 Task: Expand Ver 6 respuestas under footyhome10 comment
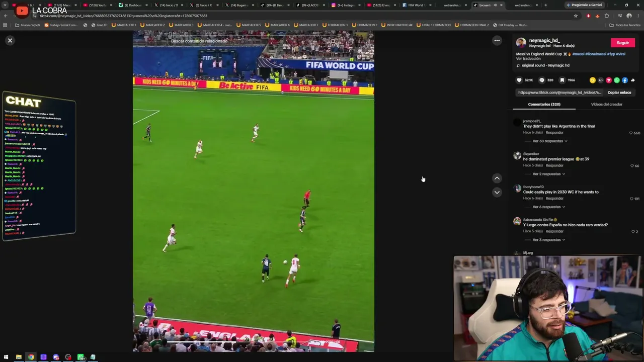click(x=548, y=207)
